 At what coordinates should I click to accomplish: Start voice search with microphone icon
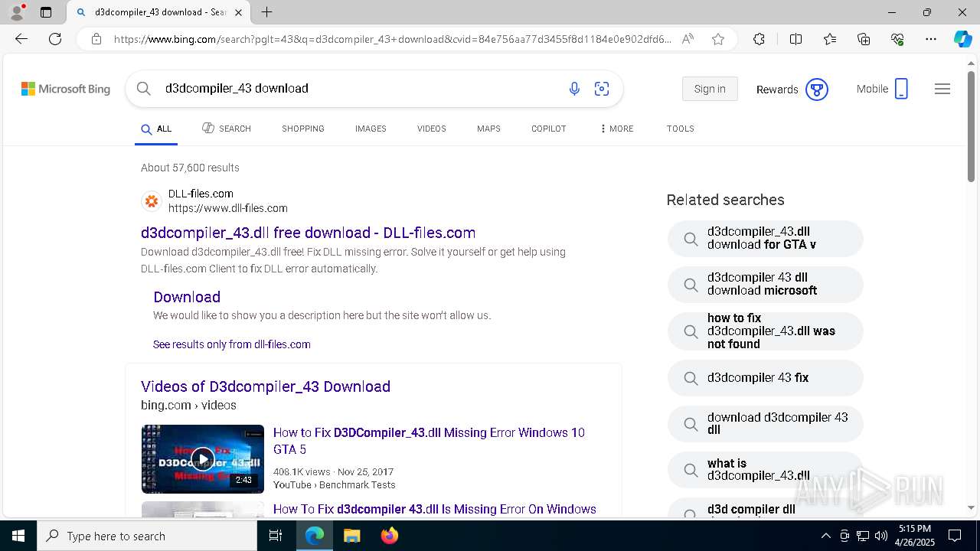(x=574, y=89)
